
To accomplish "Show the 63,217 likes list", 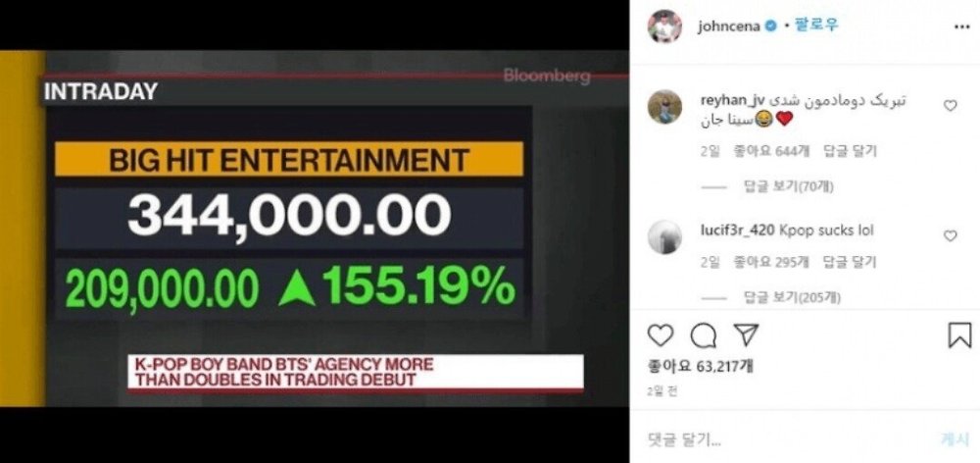I will coord(700,366).
